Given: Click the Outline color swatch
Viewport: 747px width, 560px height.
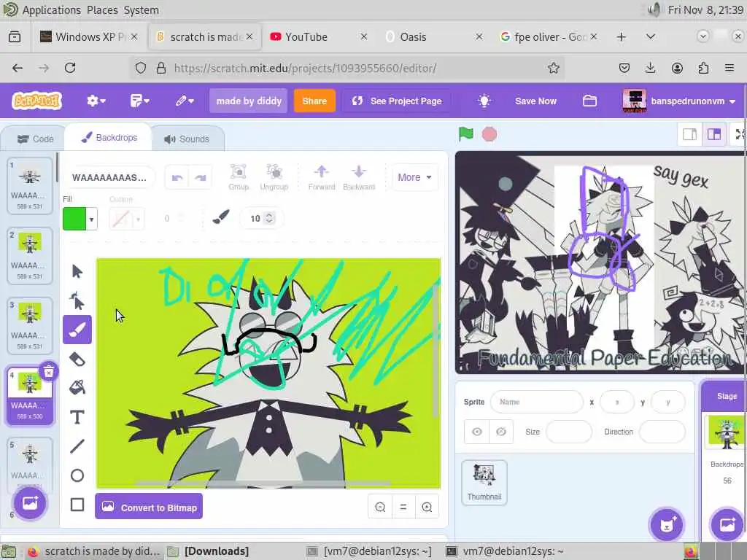Looking at the screenshot, I should pos(121,219).
